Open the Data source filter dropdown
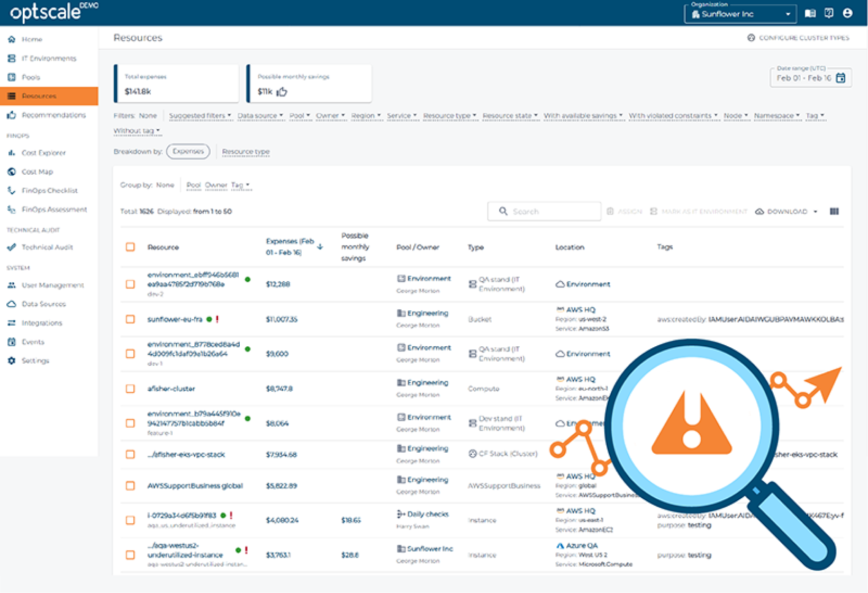 point(260,115)
